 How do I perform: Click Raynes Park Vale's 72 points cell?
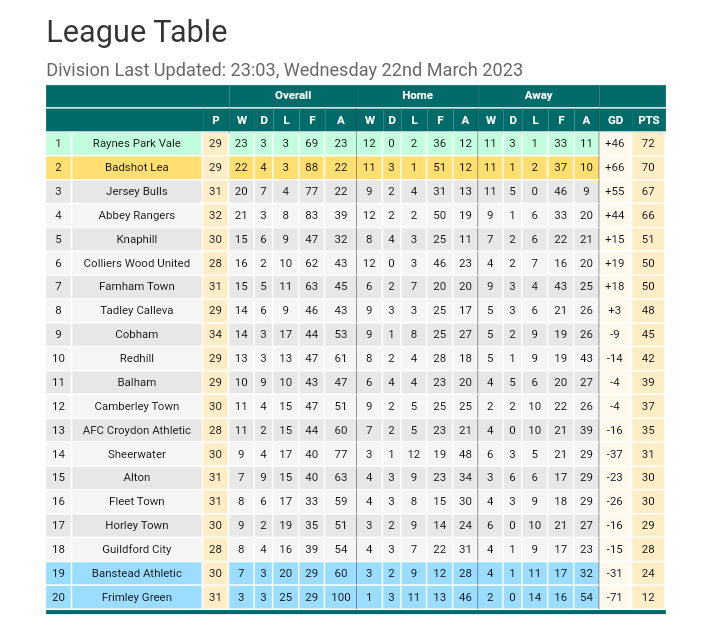[649, 143]
